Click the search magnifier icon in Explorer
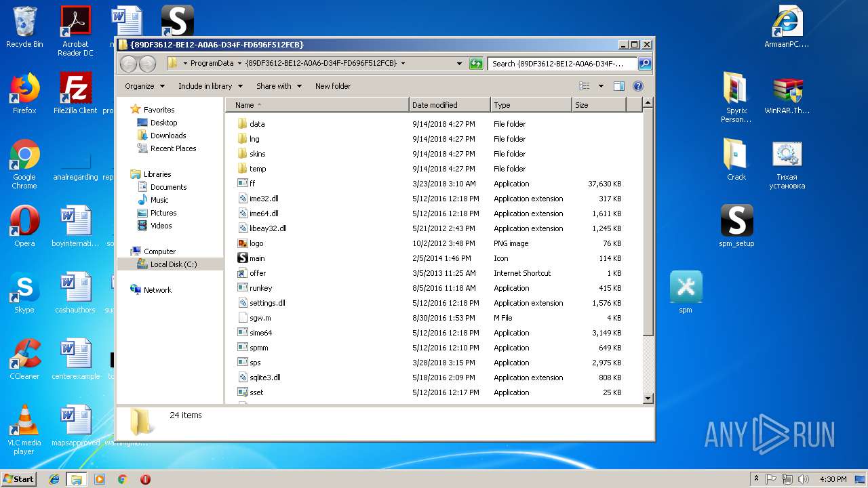 [x=644, y=64]
